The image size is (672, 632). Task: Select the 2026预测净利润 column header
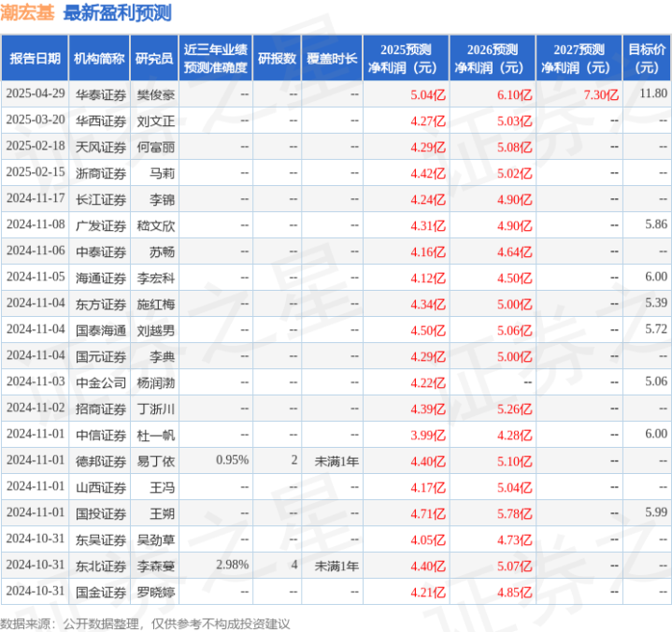tap(493, 58)
